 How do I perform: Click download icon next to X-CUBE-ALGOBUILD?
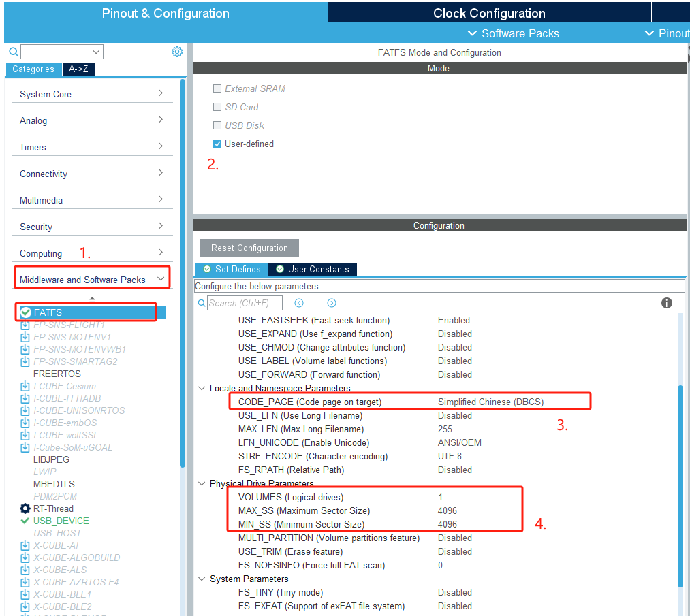[25, 558]
